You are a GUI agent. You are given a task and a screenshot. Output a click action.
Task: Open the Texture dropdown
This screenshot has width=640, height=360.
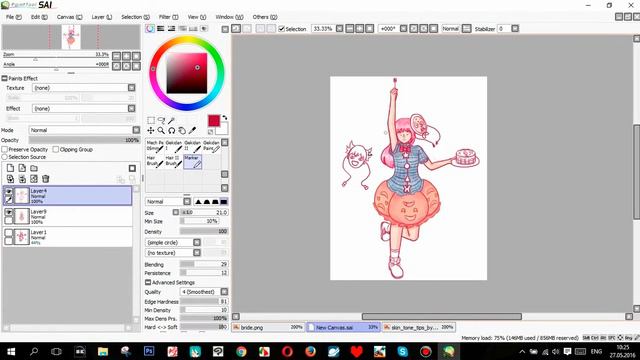[x=131, y=88]
